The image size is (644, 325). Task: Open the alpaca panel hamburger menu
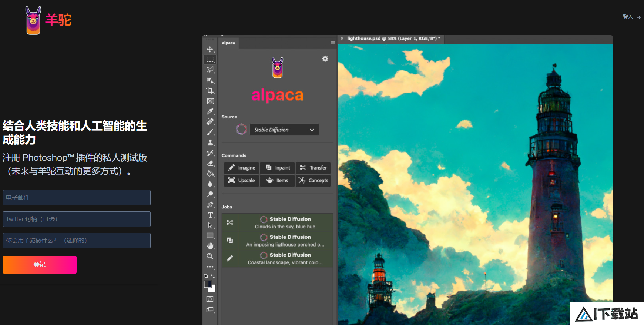[x=332, y=43]
